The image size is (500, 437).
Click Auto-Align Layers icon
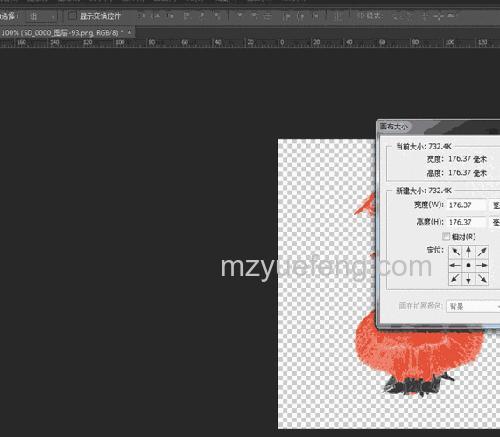337,16
